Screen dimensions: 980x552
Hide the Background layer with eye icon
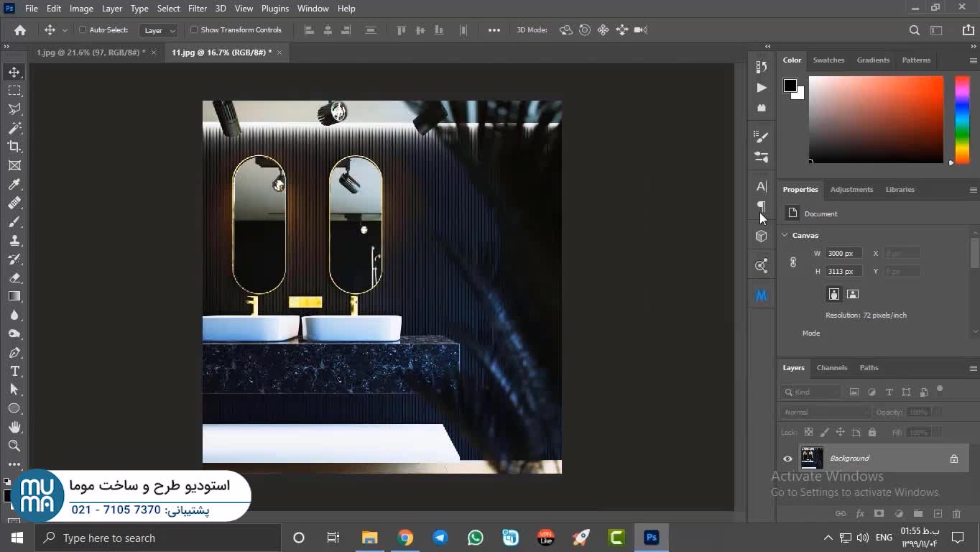[x=787, y=459]
